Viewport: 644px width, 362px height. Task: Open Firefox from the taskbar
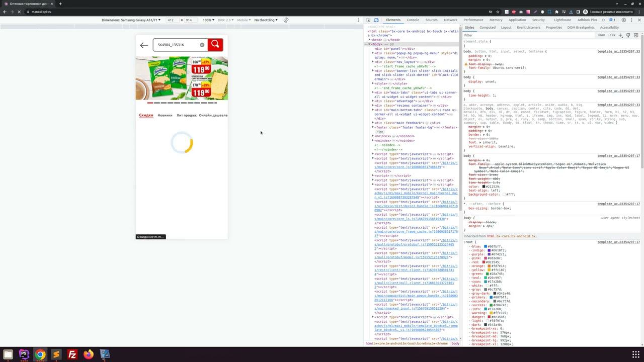(x=89, y=354)
